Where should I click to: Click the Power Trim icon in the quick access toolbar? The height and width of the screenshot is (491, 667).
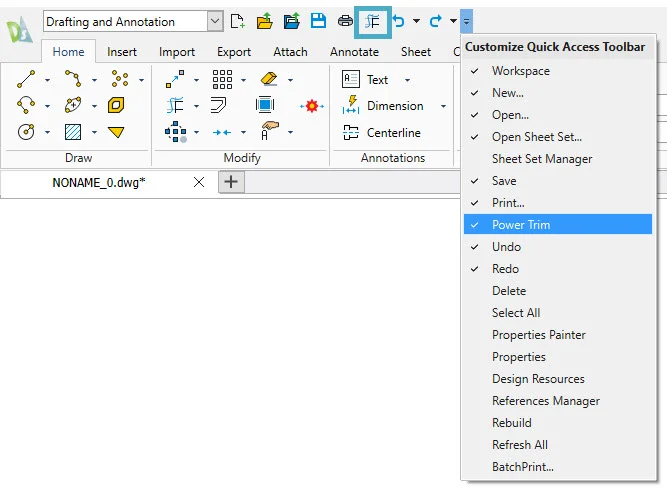pos(372,21)
